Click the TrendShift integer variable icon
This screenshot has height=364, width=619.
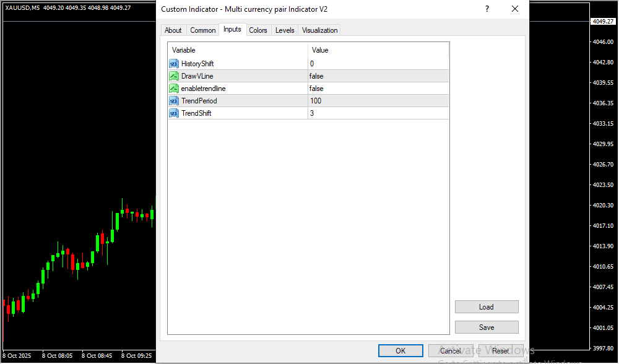pos(173,113)
